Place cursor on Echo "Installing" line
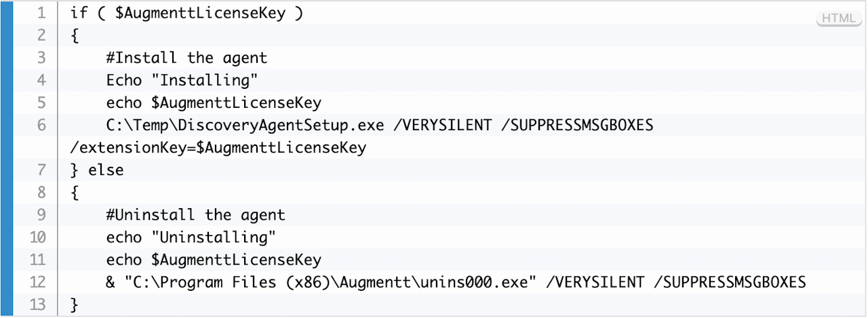This screenshot has width=868, height=318. (x=182, y=80)
